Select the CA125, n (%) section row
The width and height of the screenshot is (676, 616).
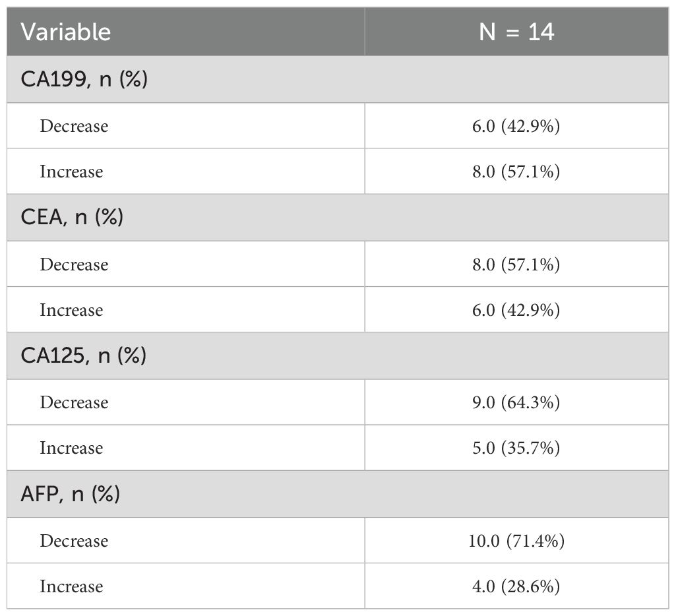pos(84,355)
